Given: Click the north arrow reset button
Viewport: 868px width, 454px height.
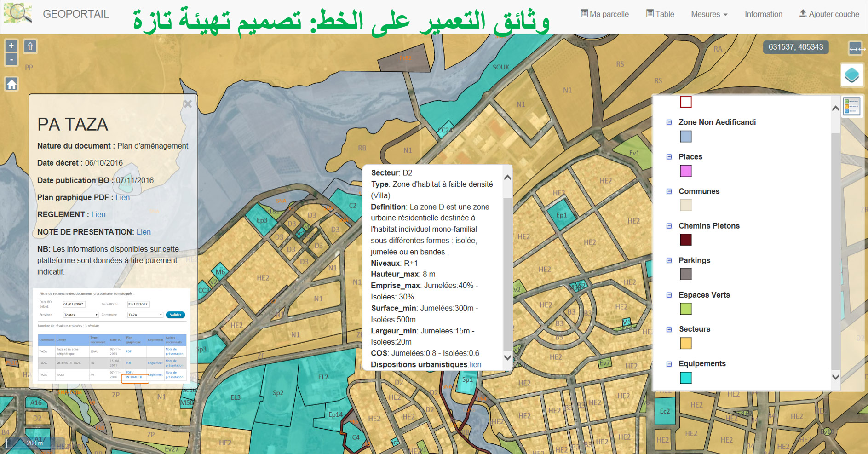Looking at the screenshot, I should (x=30, y=46).
